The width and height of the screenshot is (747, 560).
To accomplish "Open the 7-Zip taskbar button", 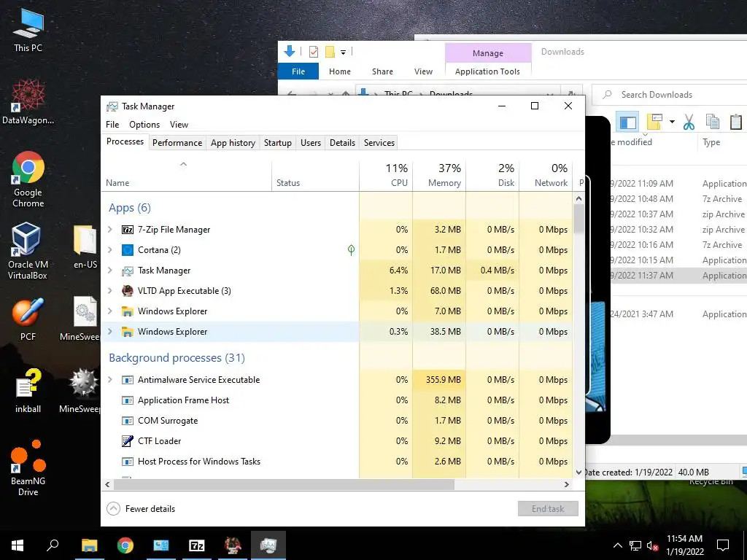I will click(197, 545).
